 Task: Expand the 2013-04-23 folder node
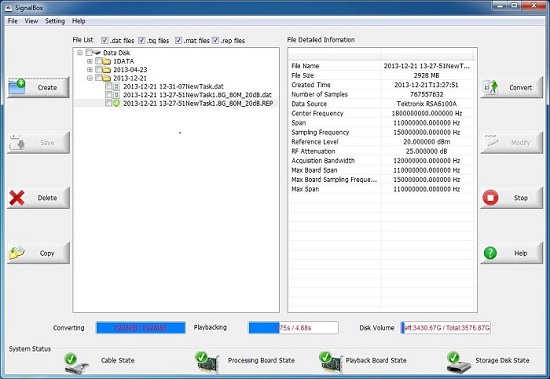point(90,69)
